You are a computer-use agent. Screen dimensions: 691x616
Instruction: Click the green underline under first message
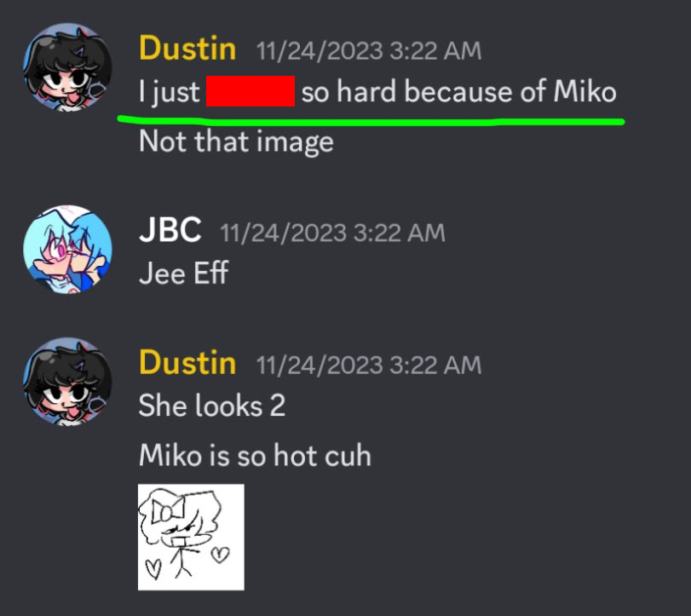coord(371,120)
